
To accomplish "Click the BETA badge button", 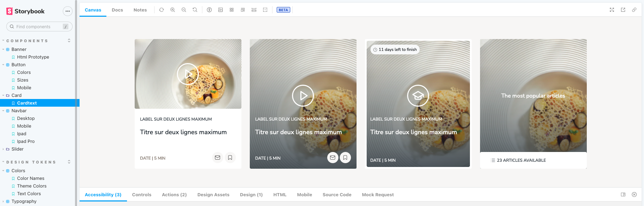I will [x=283, y=10].
